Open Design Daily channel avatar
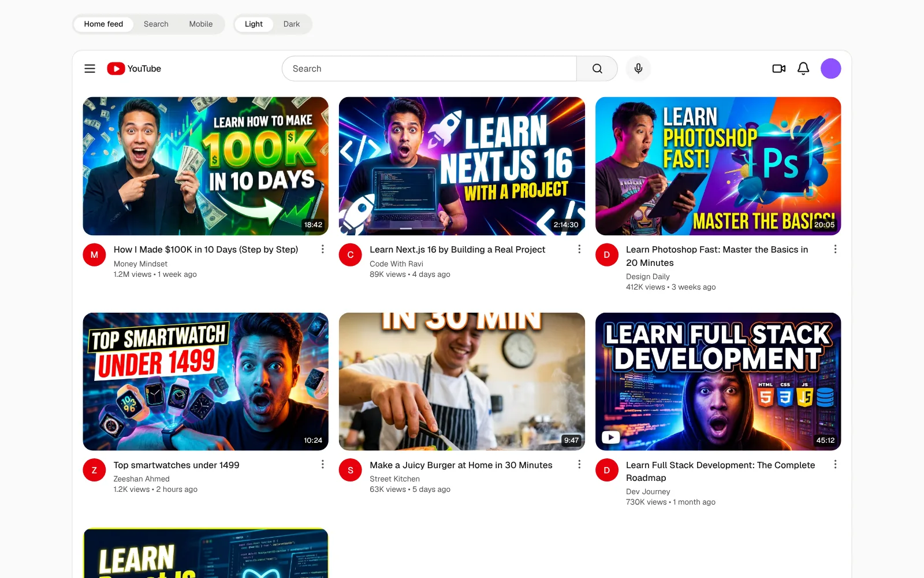Screen dimensions: 924x578 607,255
